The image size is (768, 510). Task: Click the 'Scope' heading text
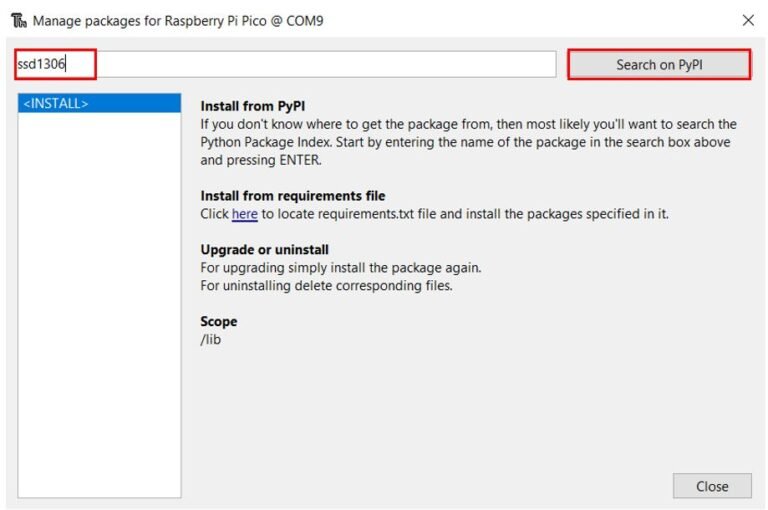click(219, 322)
